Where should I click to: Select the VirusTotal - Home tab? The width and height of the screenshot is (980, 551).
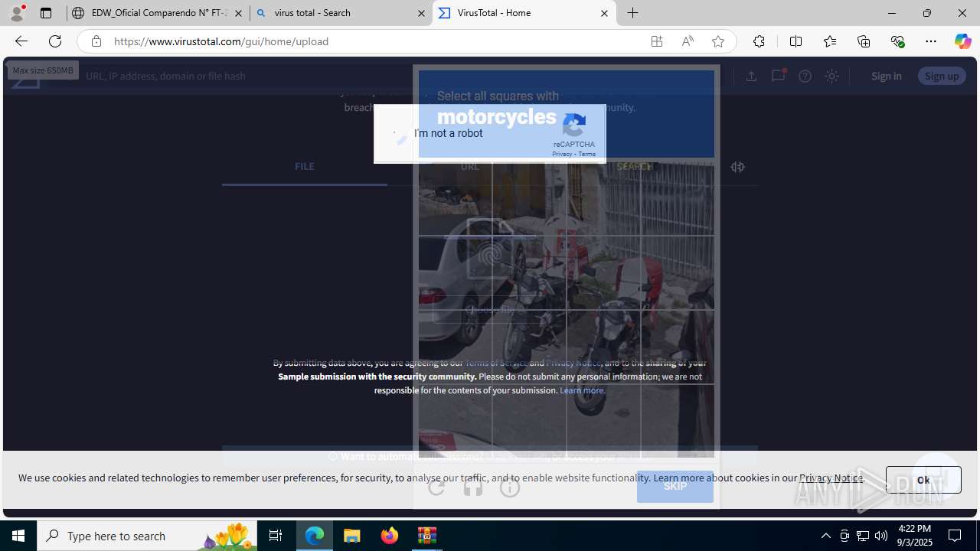coord(524,13)
